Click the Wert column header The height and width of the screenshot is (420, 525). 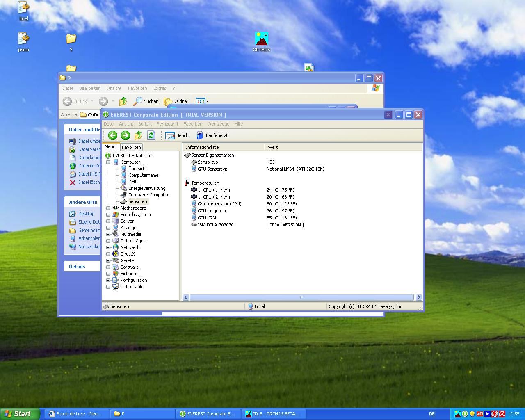343,147
